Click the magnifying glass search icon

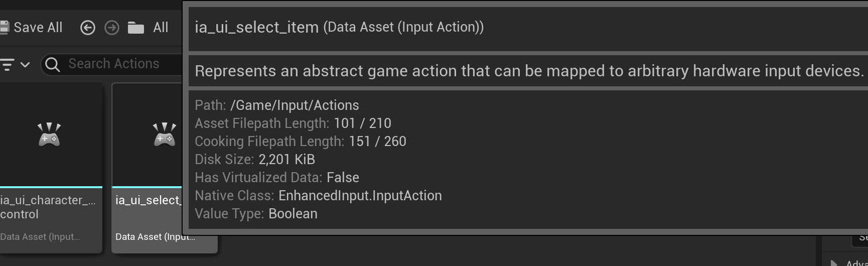coord(52,64)
